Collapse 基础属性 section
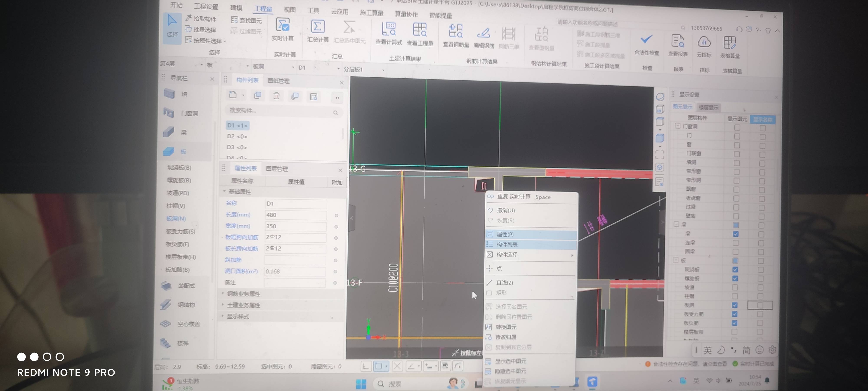The height and width of the screenshot is (391, 868). 224,191
